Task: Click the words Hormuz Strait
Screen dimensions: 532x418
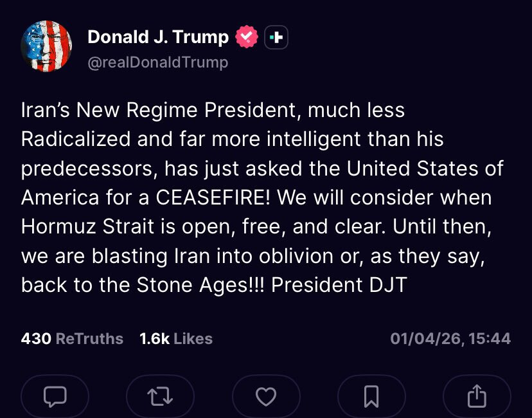Action: click(84, 226)
